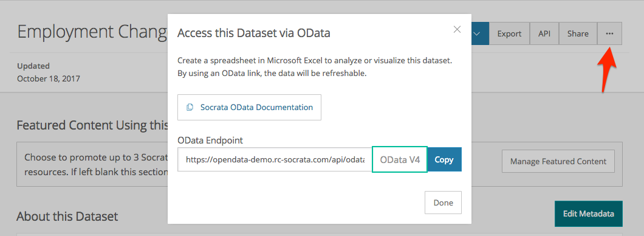Click the document icon beside Socrata OData Documentation

(190, 107)
